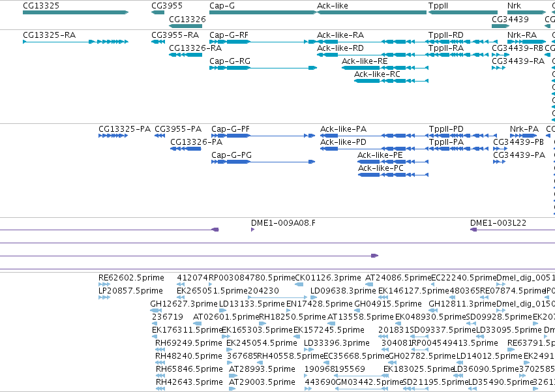555x392 pixels.
Task: Select the Cap-G-PF protein label
Action: (231, 129)
